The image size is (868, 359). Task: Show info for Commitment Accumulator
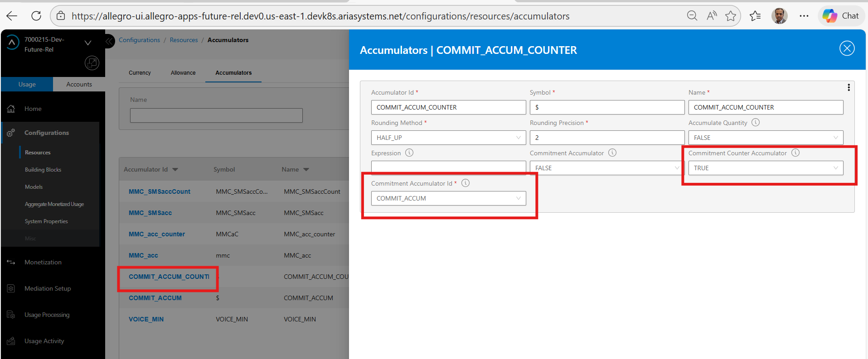(612, 153)
